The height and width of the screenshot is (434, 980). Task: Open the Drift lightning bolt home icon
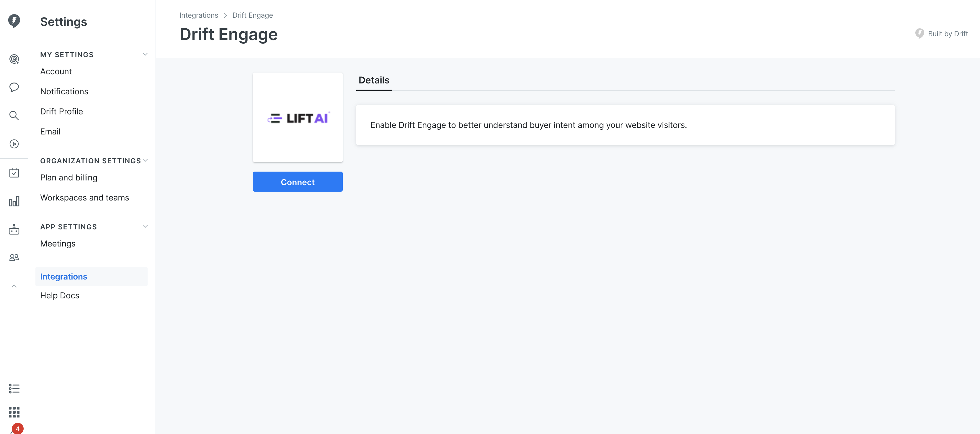pos(14,21)
